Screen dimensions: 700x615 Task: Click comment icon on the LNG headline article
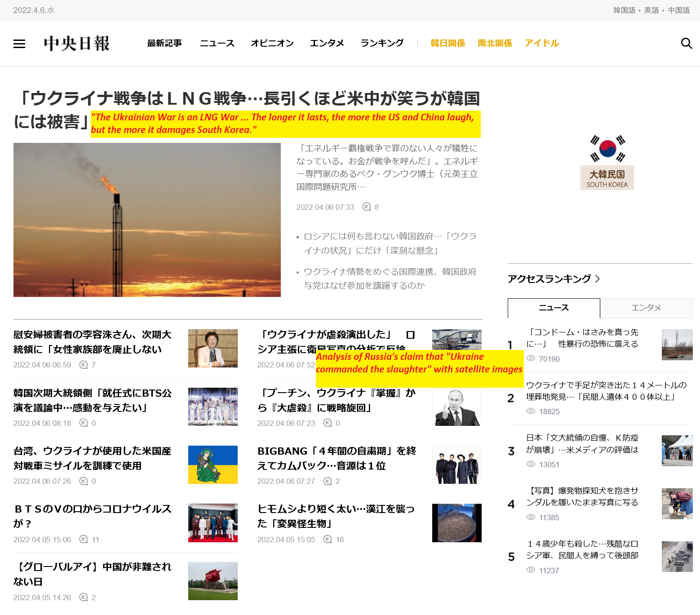pyautogui.click(x=367, y=207)
